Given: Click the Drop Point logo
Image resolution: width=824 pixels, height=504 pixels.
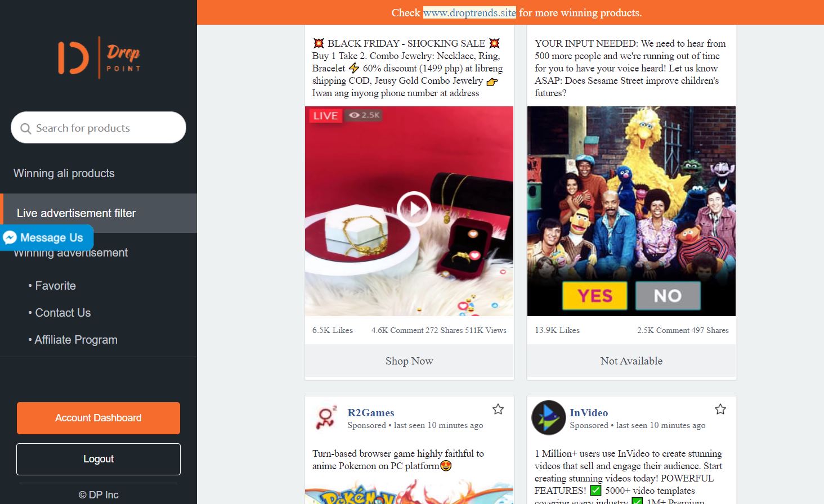Looking at the screenshot, I should tap(98, 57).
